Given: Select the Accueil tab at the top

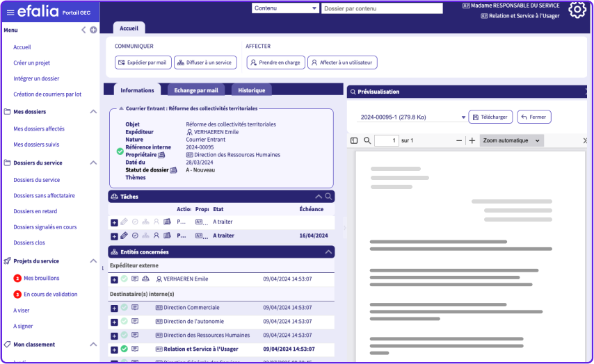Looking at the screenshot, I should click(129, 28).
